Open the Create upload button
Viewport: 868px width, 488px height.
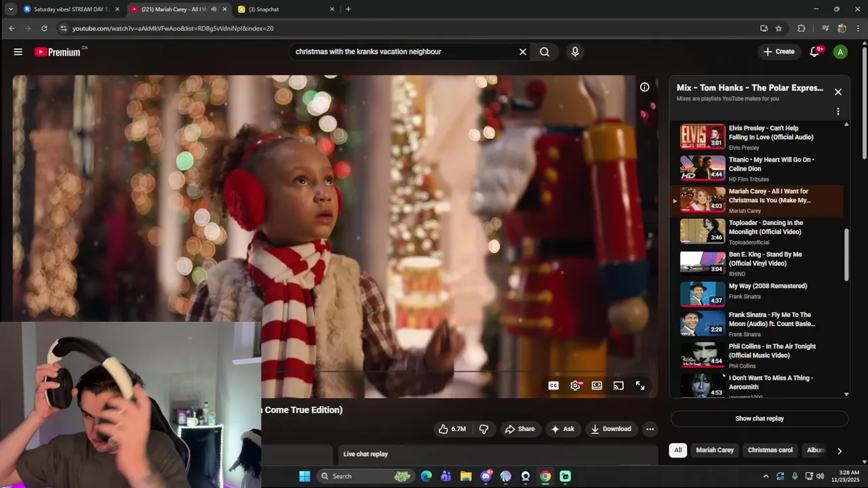click(x=778, y=52)
